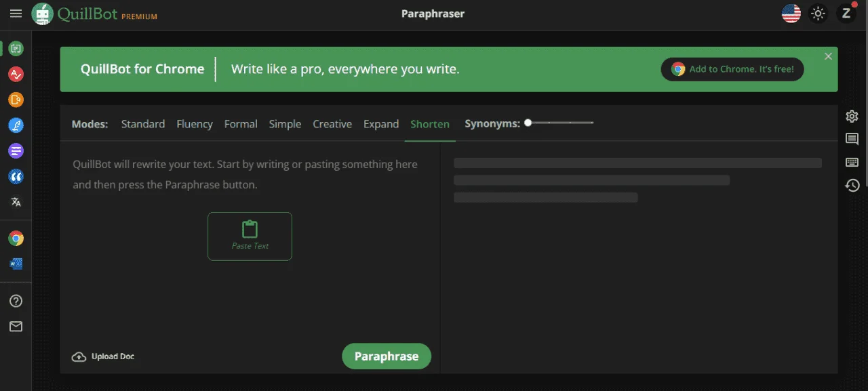
Task: Open the Co-Writer quill icon
Action: coord(16,125)
